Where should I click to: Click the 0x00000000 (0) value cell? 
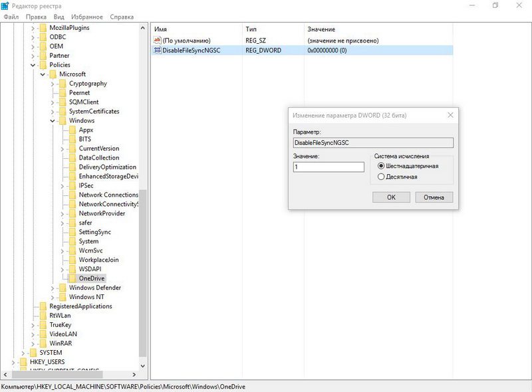[327, 50]
